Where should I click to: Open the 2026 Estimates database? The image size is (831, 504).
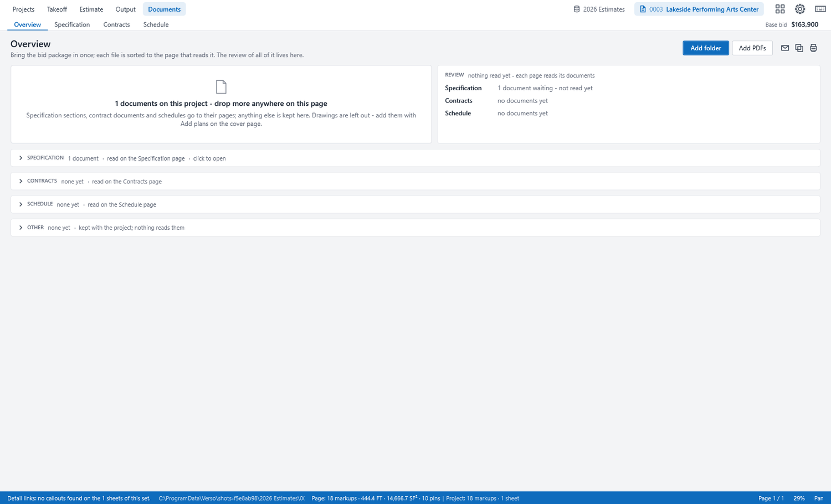click(x=599, y=9)
